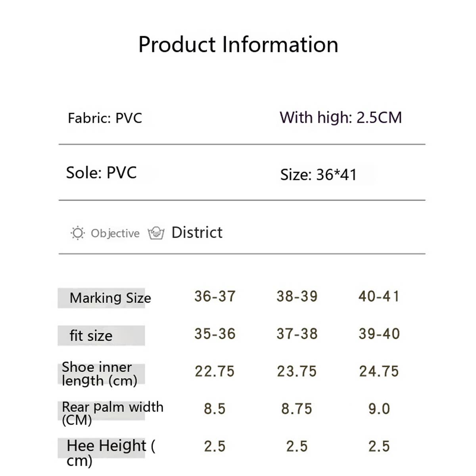Click the 8.75 rear palm width value
The width and height of the screenshot is (476, 476).
(x=297, y=409)
